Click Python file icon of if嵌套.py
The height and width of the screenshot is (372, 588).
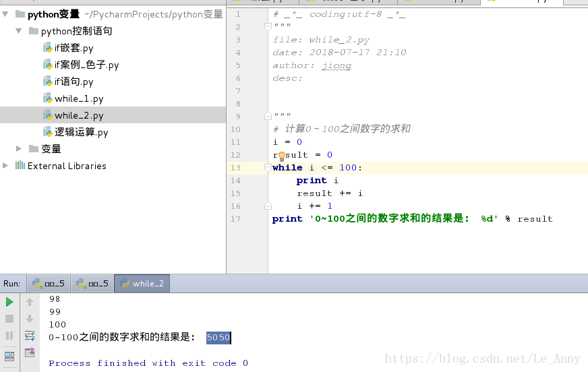pyautogui.click(x=48, y=48)
